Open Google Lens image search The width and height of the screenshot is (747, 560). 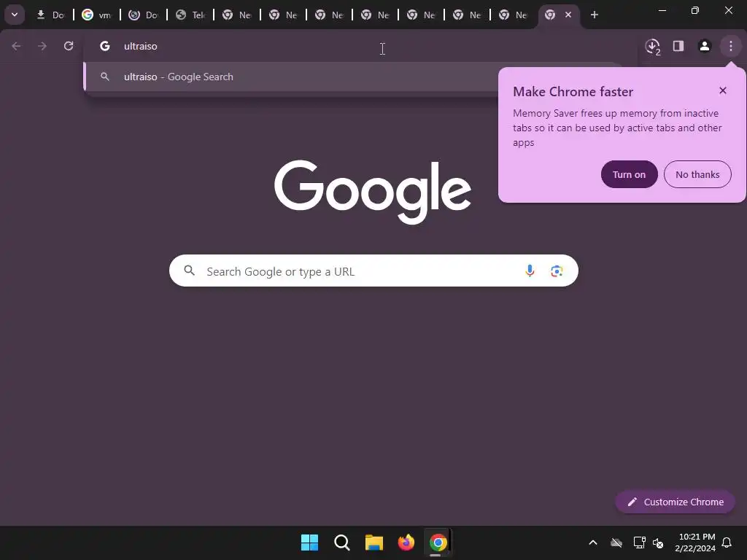(x=557, y=271)
